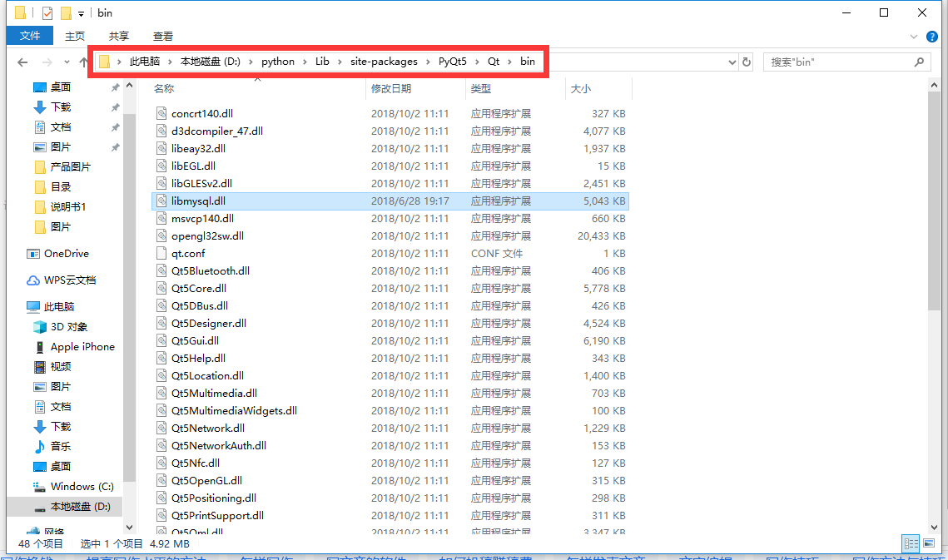
Task: Select the libGLESv2.dll file icon
Action: point(161,183)
